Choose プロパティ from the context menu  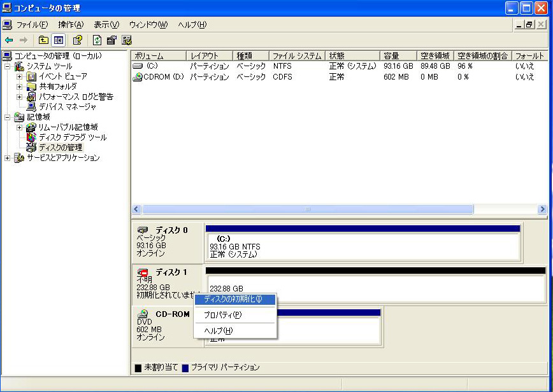[x=222, y=315]
